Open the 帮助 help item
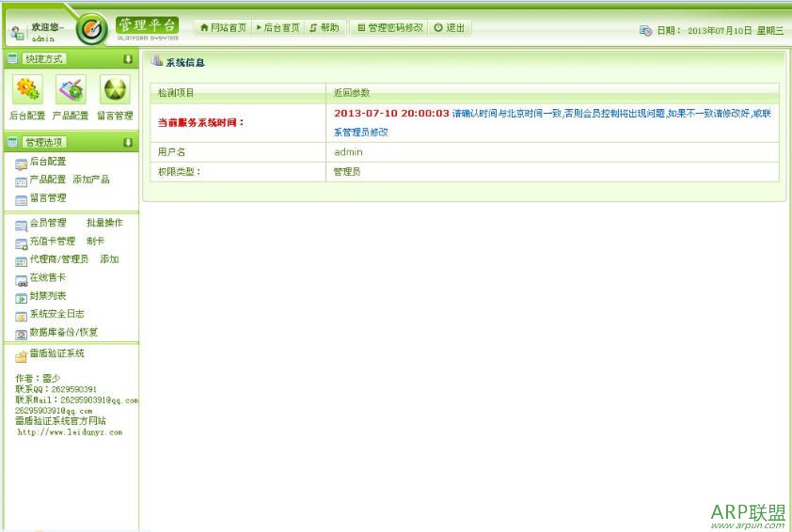Screen dimensions: 792x532 coord(325,28)
